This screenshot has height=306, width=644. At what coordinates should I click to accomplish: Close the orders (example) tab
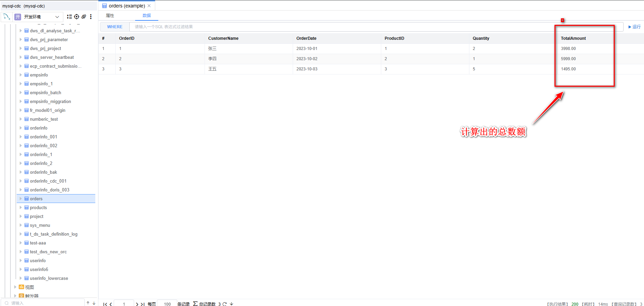pos(149,6)
